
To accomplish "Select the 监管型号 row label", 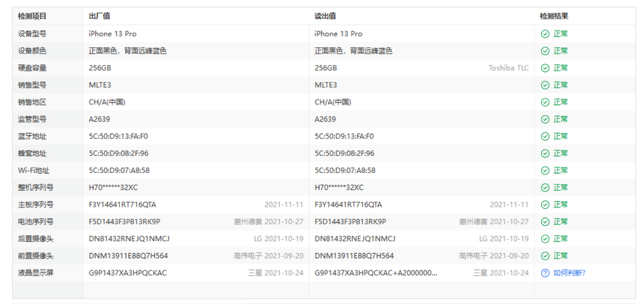I will click(x=32, y=119).
